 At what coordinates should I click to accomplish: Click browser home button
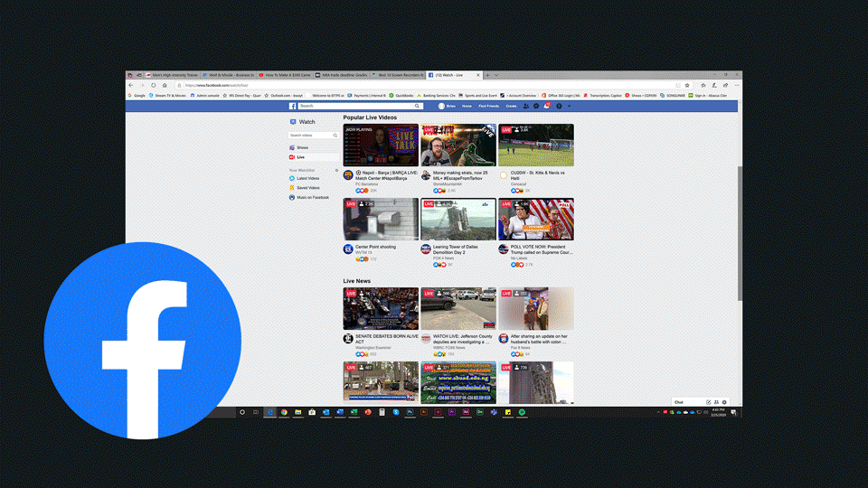(x=165, y=85)
